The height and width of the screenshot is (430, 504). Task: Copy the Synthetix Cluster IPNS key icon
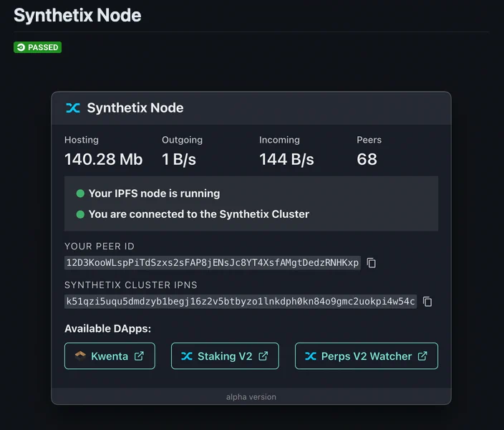(427, 302)
